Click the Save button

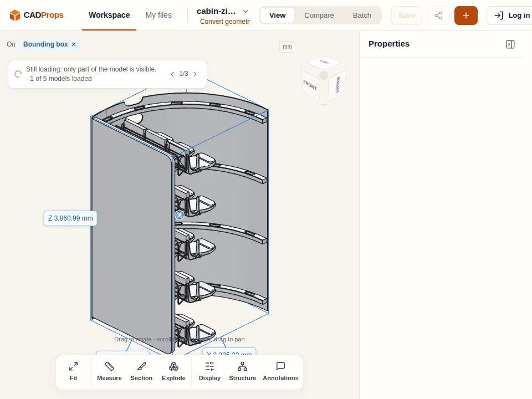pos(406,16)
